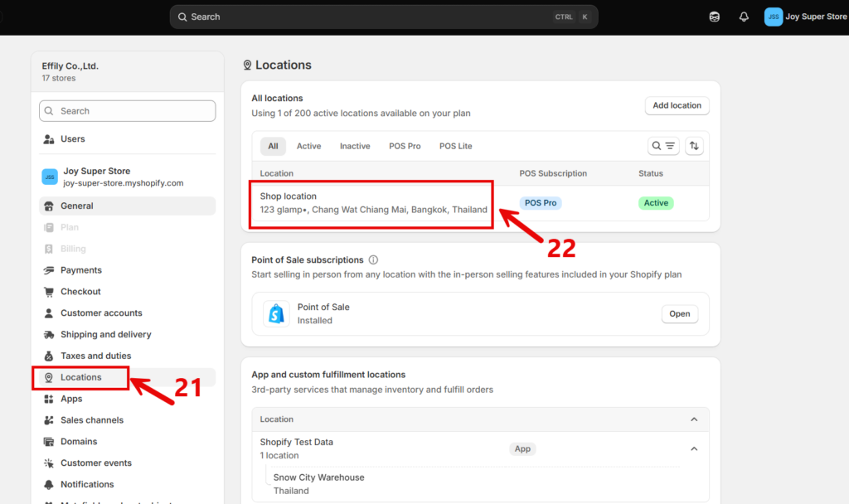Click the Notifications bell icon in sidebar
This screenshot has width=849, height=504.
coord(49,484)
